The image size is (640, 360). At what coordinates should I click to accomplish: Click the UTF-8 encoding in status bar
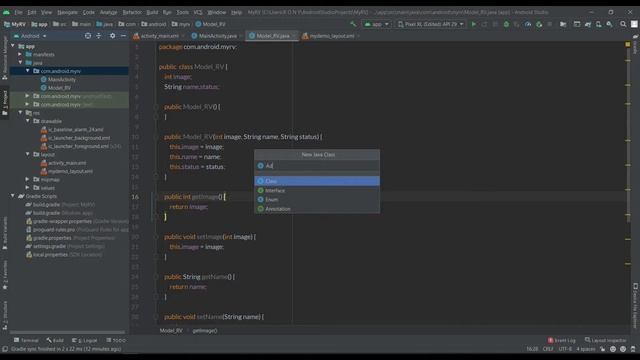[565, 349]
